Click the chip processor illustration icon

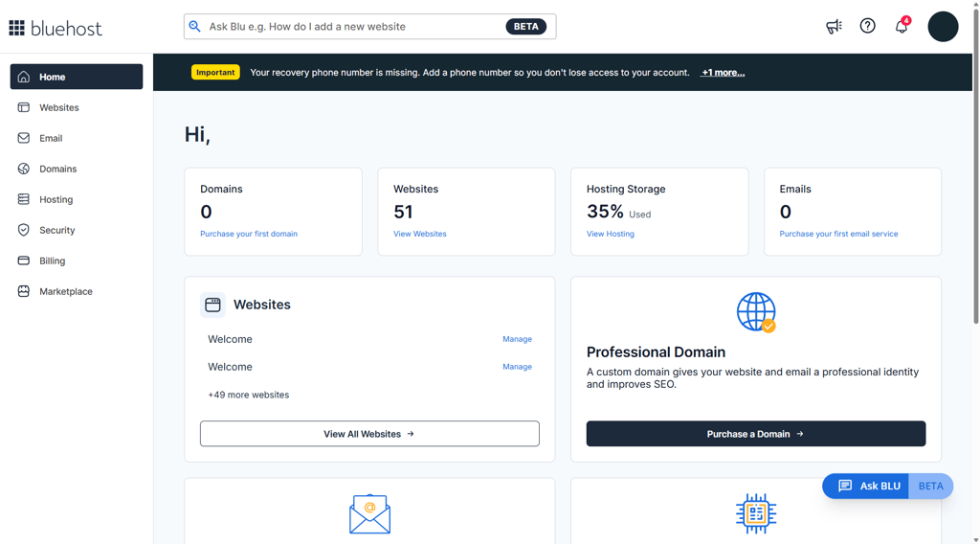756,513
